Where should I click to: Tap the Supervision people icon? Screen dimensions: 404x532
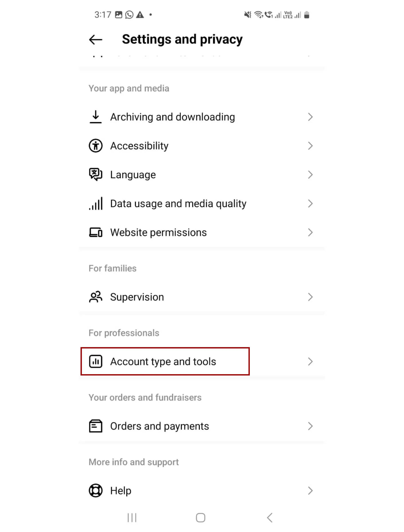(96, 297)
